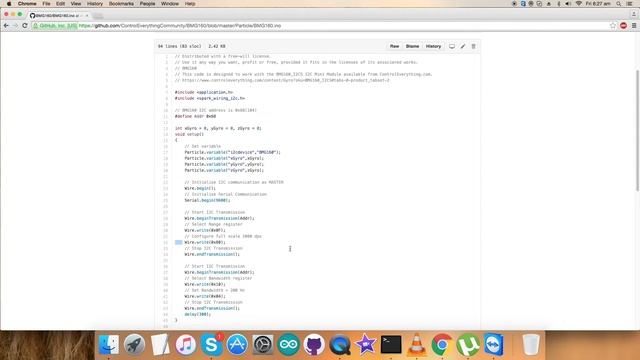Viewport: 640px width, 360px height.
Task: Open GitHub Desktop from the dock
Action: (x=314, y=344)
